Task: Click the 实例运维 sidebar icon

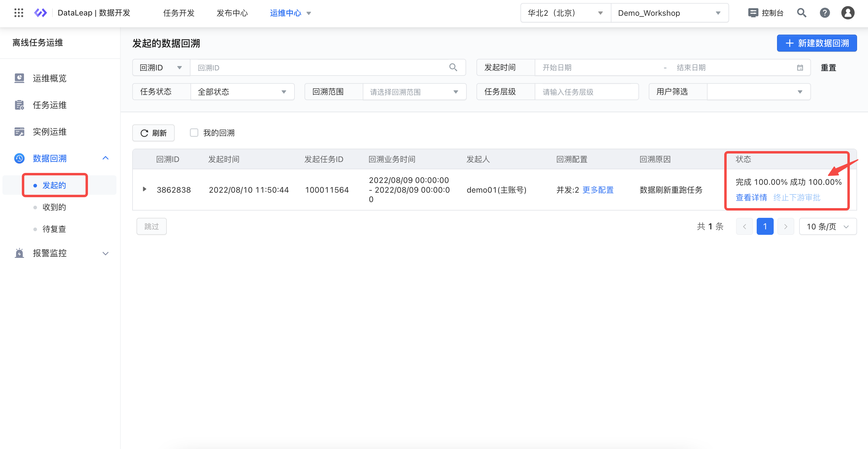Action: 19,131
